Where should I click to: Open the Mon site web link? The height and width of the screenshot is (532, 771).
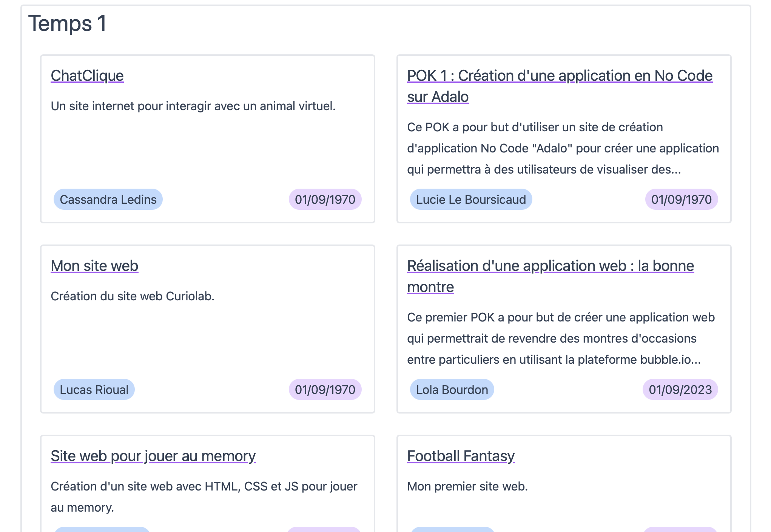click(94, 266)
